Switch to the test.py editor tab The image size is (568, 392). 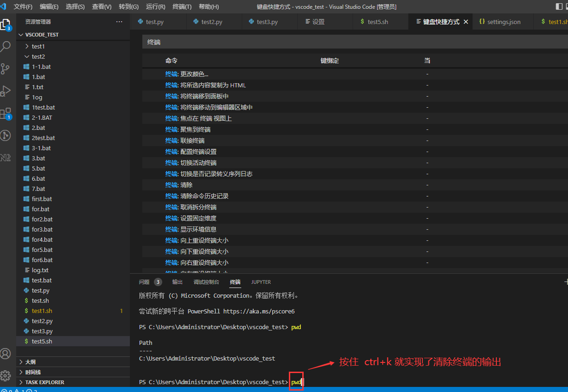coord(159,22)
